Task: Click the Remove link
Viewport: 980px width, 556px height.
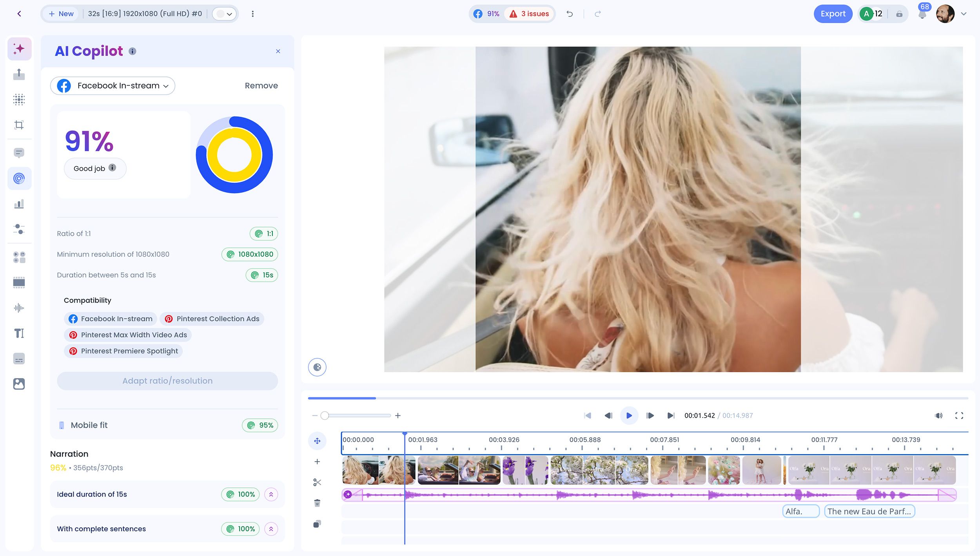Action: pyautogui.click(x=261, y=86)
